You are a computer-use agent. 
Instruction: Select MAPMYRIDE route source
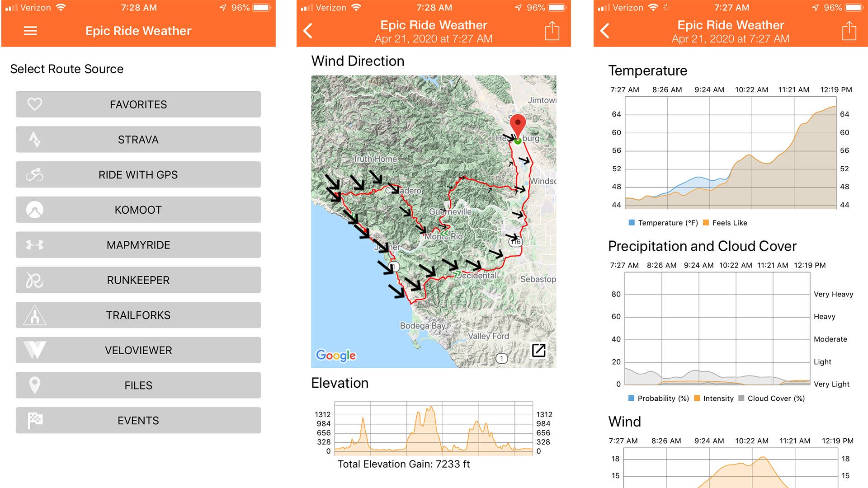coord(138,245)
